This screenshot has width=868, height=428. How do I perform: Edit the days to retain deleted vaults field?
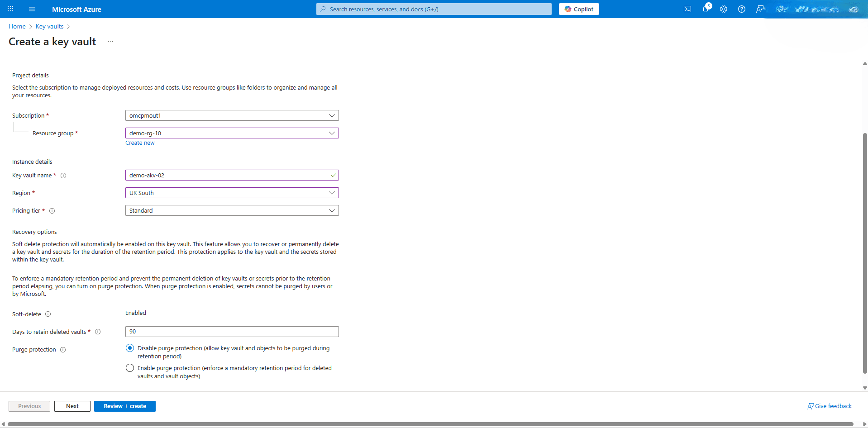point(232,331)
